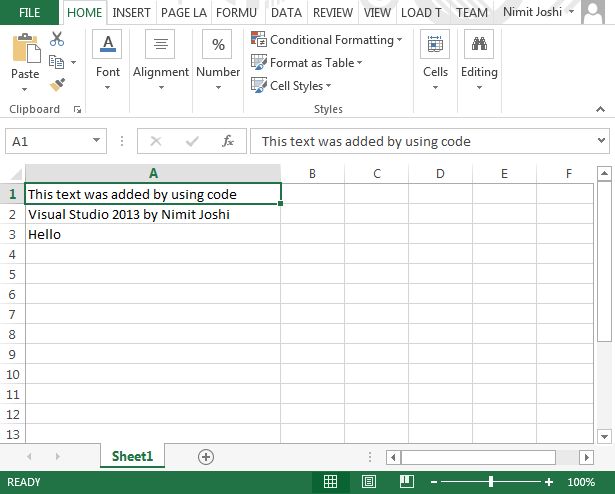Switch to Page Break Preview

coord(406,481)
